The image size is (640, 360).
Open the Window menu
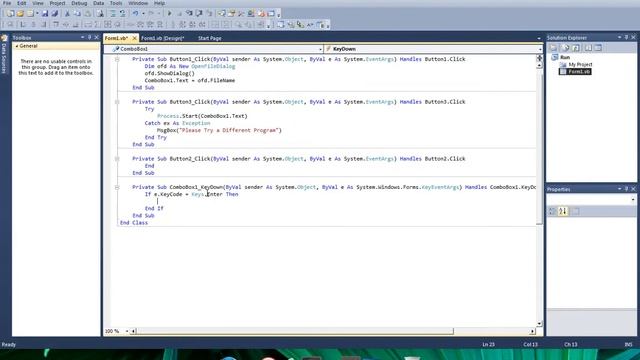138,3
